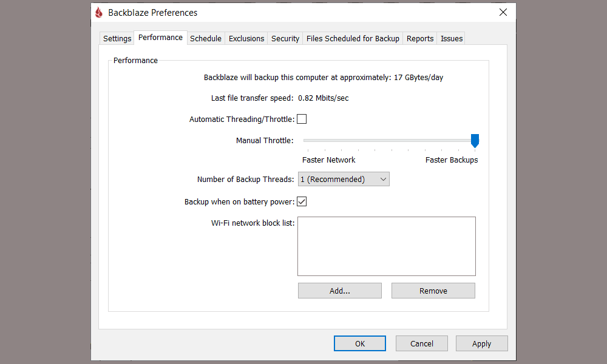Switch to the Settings tab

point(117,38)
